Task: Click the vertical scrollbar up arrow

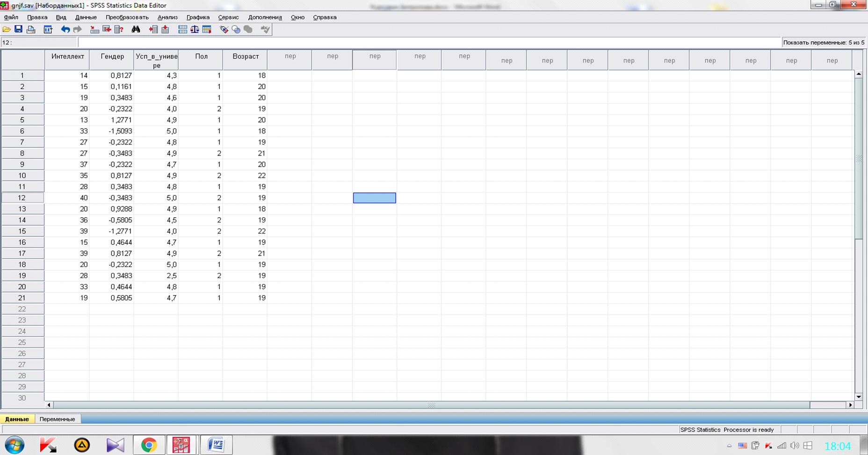Action: click(859, 74)
